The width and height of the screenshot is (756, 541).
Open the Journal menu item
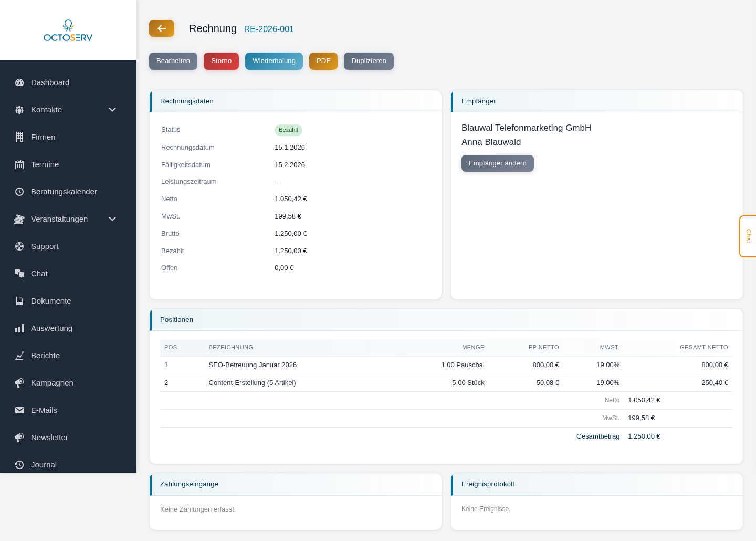point(68,464)
